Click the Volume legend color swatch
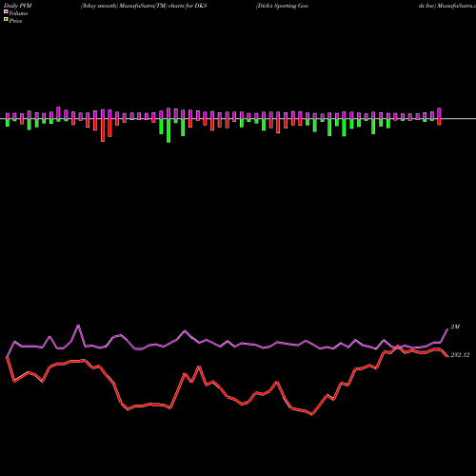Image resolution: width=476 pixels, height=476 pixels. pos(6,11)
